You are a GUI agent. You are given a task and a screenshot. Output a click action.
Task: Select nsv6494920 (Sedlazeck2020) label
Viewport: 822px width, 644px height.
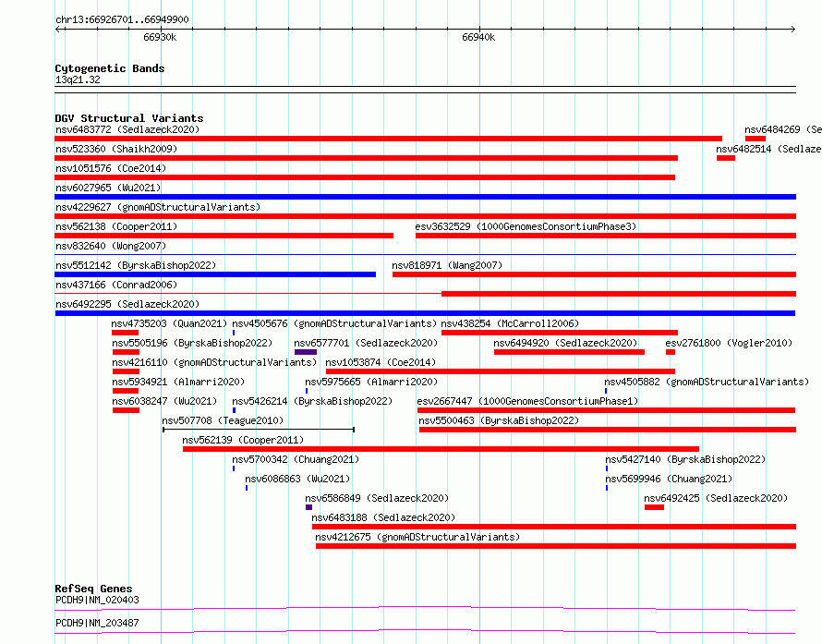[x=565, y=343]
